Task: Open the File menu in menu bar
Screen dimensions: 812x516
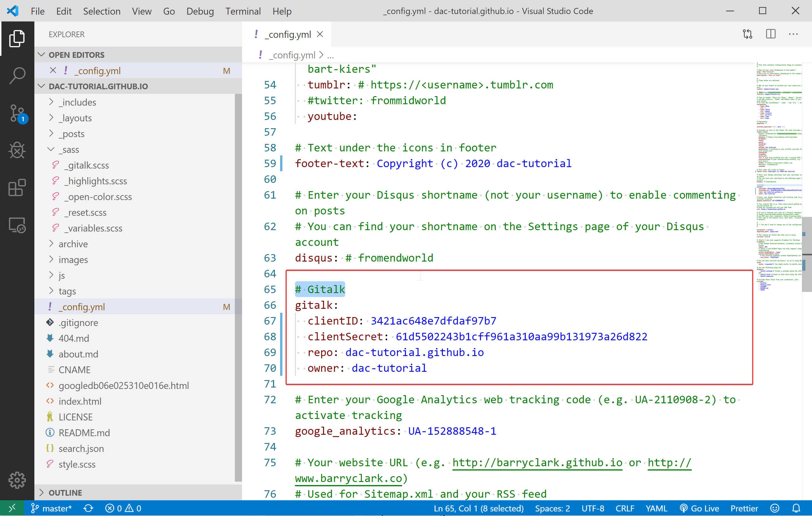Action: pyautogui.click(x=37, y=11)
